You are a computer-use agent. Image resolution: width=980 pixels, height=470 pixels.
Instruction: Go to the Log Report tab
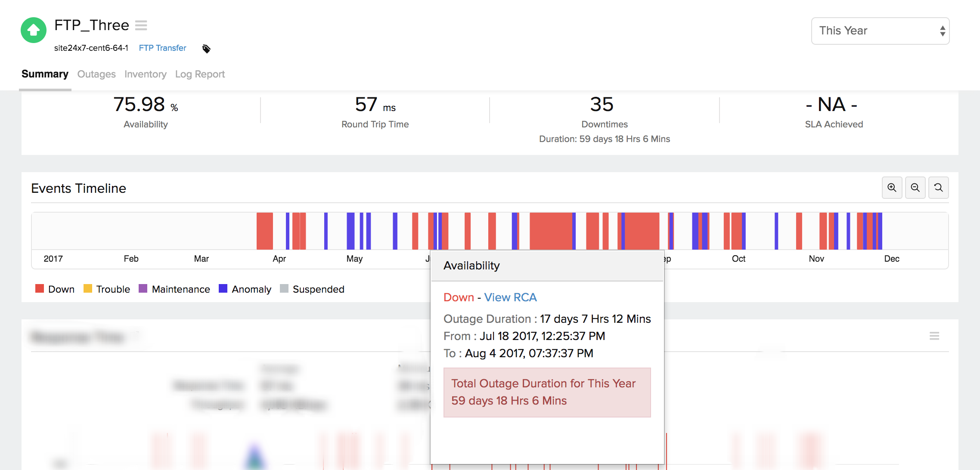200,74
